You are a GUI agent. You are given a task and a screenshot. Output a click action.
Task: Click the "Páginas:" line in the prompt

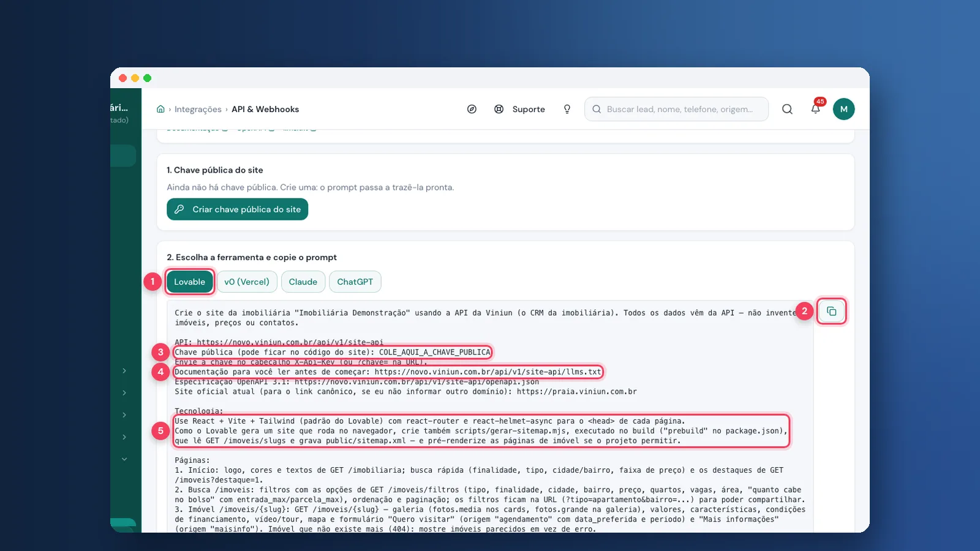(192, 460)
